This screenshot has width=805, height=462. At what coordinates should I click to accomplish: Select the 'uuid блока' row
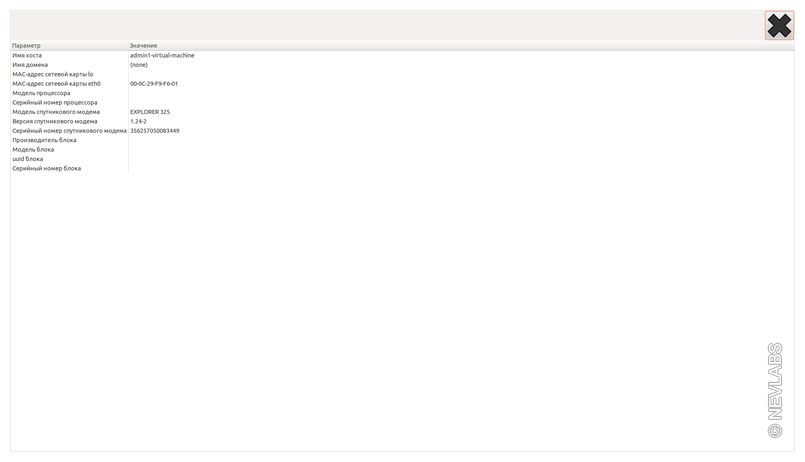pyautogui.click(x=28, y=159)
